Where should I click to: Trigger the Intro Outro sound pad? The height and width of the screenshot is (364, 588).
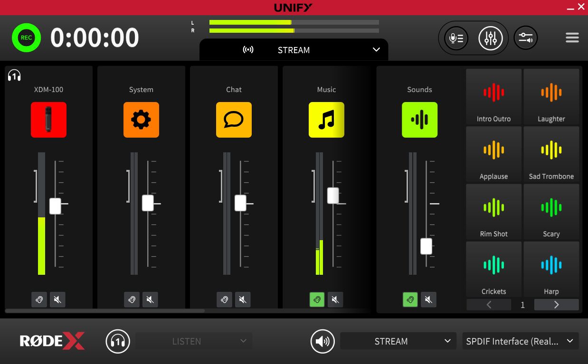(494, 97)
